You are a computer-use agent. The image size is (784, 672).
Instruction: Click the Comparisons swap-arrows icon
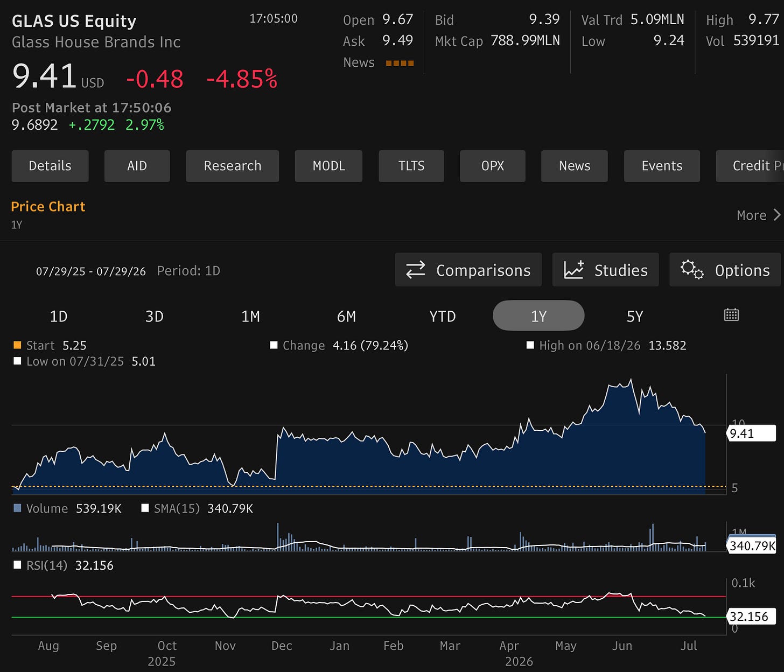[416, 270]
